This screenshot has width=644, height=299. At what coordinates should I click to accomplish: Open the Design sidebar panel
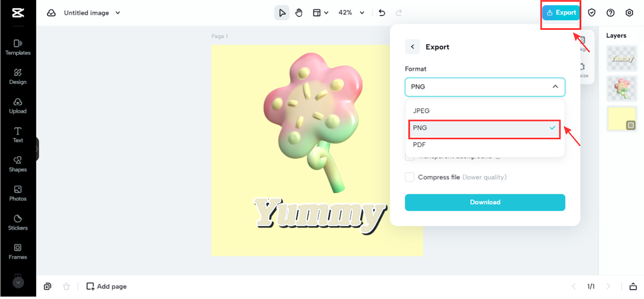18,76
